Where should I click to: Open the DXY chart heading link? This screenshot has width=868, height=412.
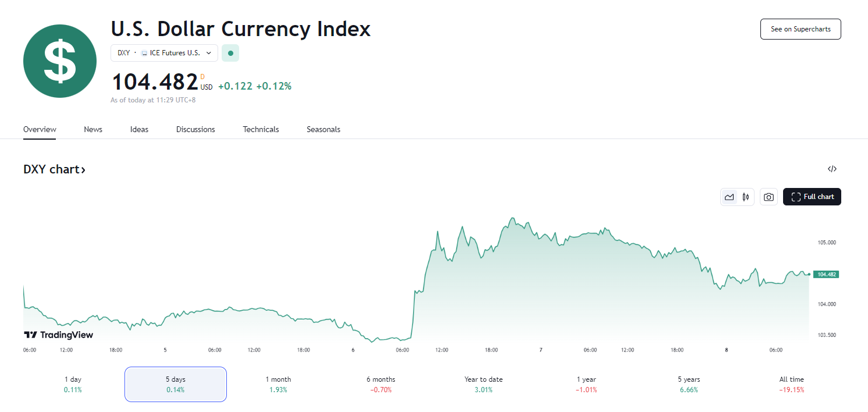(x=54, y=169)
